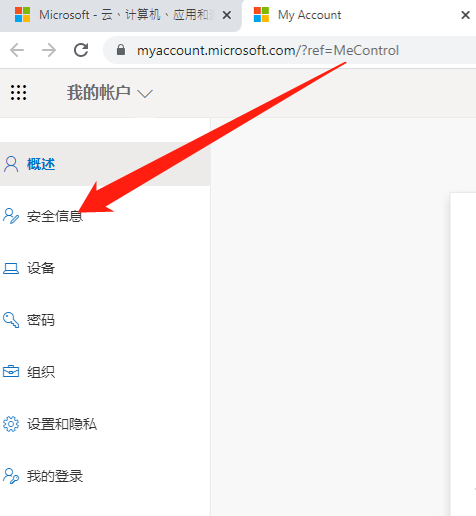Go back using the browser back arrow
Viewport: 476px width, 516px height.
coord(17,50)
